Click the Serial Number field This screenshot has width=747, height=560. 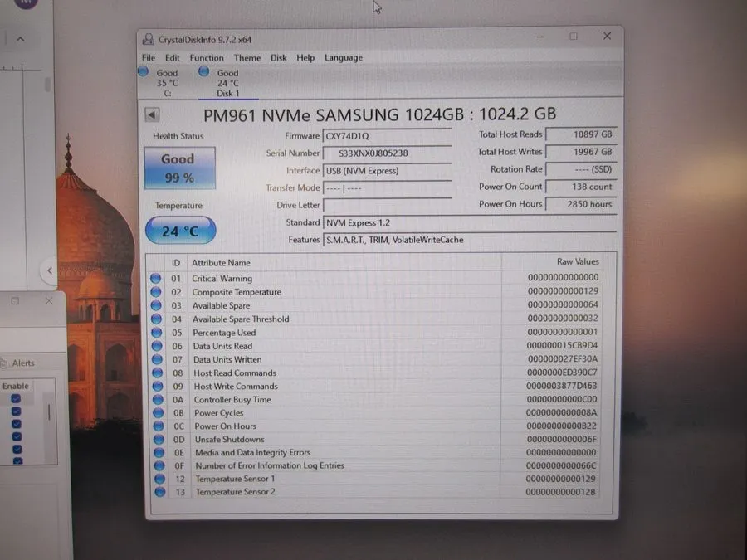[x=387, y=153]
